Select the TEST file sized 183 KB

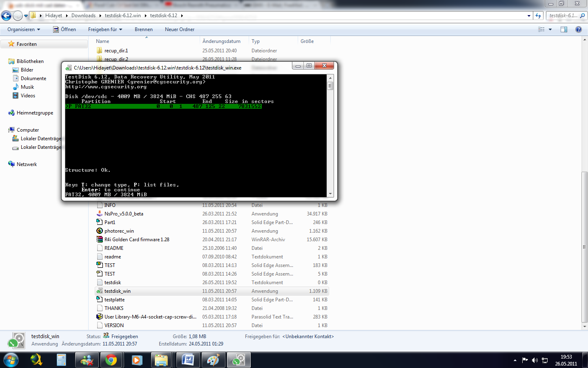[212, 265]
